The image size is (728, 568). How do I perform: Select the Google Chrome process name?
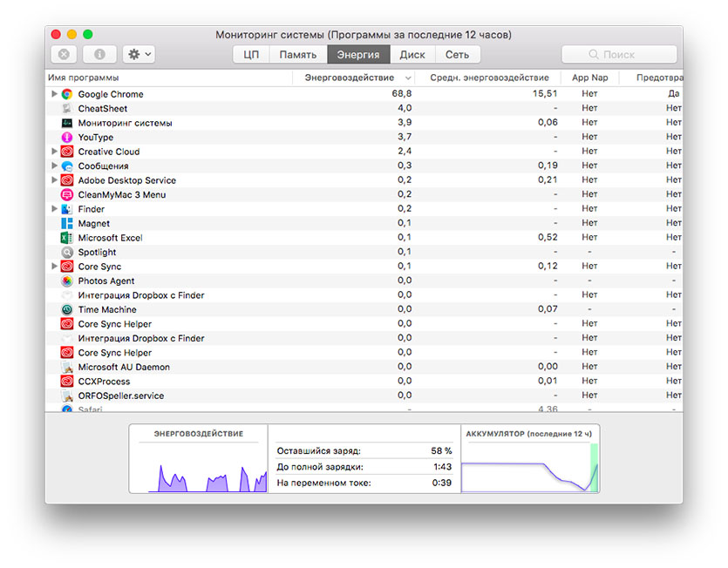pos(111,94)
